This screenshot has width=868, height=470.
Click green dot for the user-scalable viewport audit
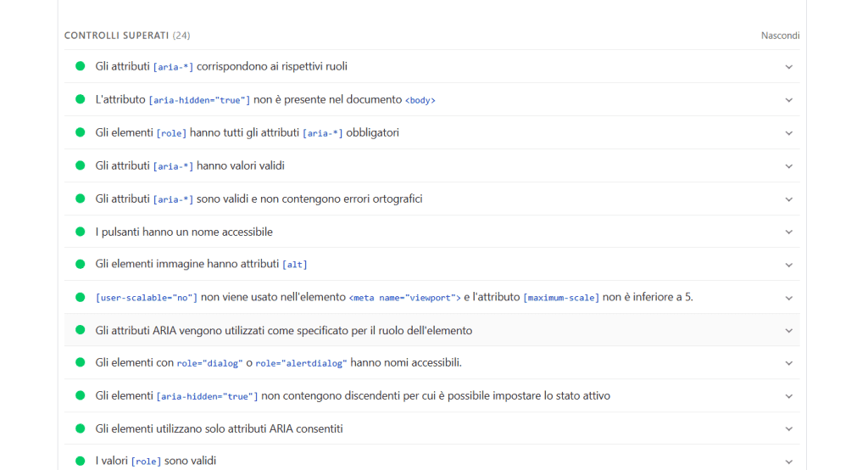click(81, 297)
